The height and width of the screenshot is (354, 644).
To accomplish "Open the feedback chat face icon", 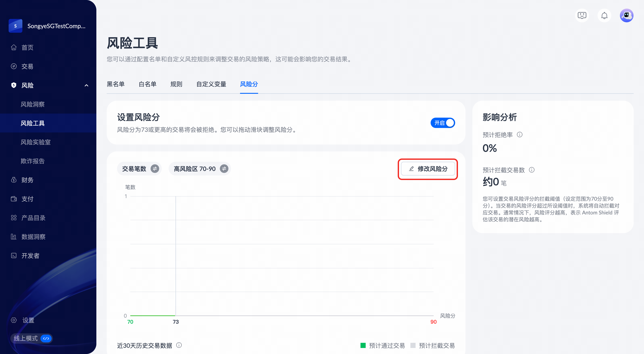I will (582, 15).
